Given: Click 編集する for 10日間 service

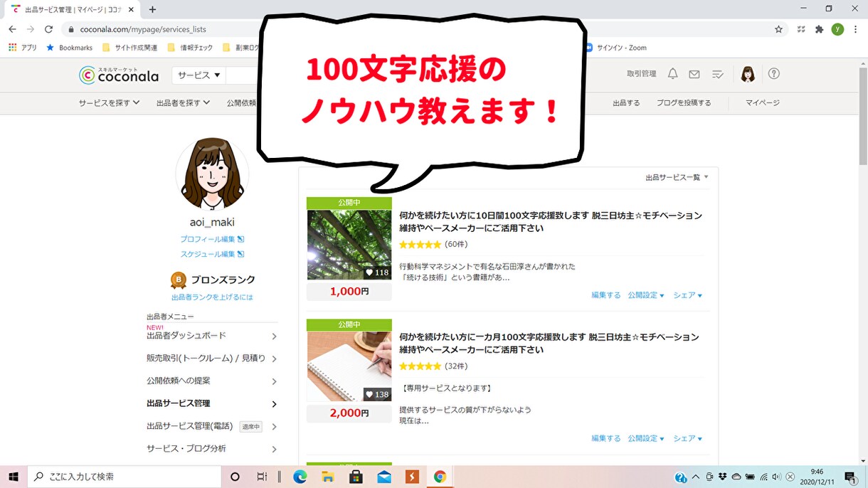Looking at the screenshot, I should click(606, 295).
